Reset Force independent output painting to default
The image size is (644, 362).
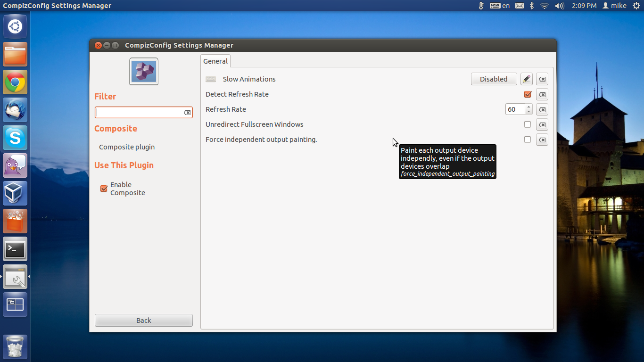point(542,140)
